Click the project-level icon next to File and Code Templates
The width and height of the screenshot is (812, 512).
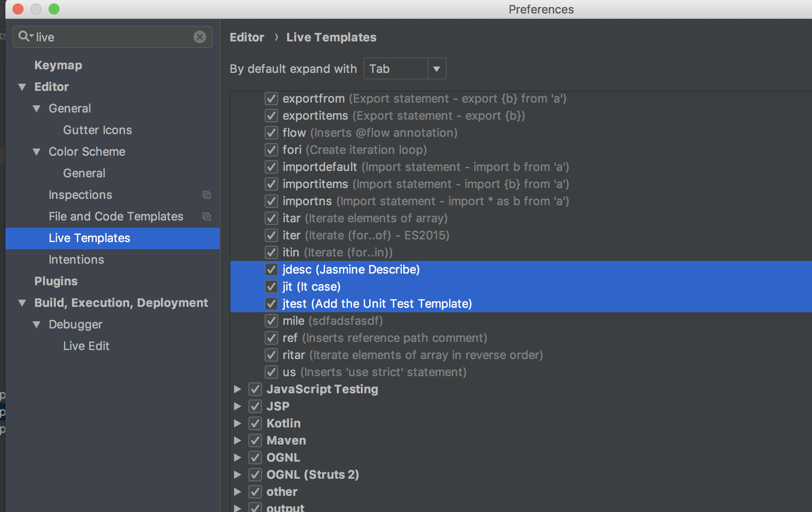coord(207,216)
